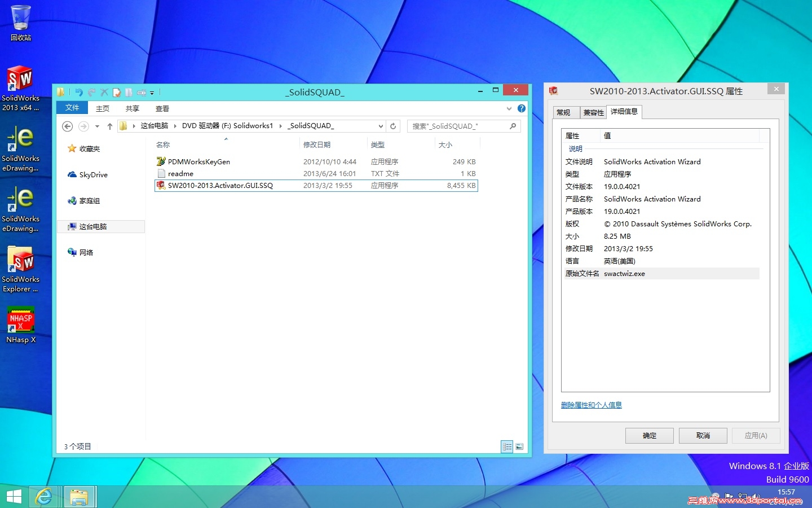Select the SW2010-2013.Activator.GUI.SSQ file icon
This screenshot has height=508, width=812.
coord(161,185)
